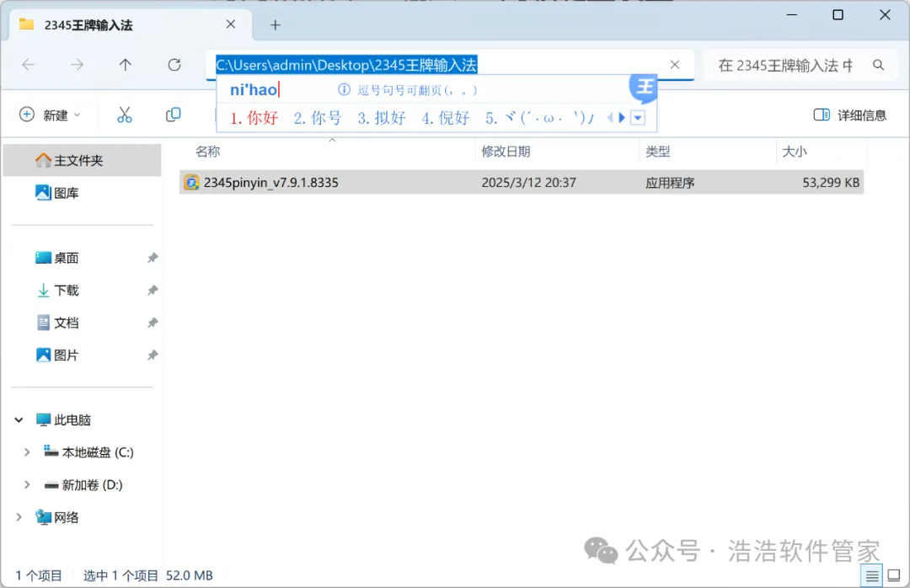Maximize the File Explorer window
910x588 pixels.
tap(838, 15)
